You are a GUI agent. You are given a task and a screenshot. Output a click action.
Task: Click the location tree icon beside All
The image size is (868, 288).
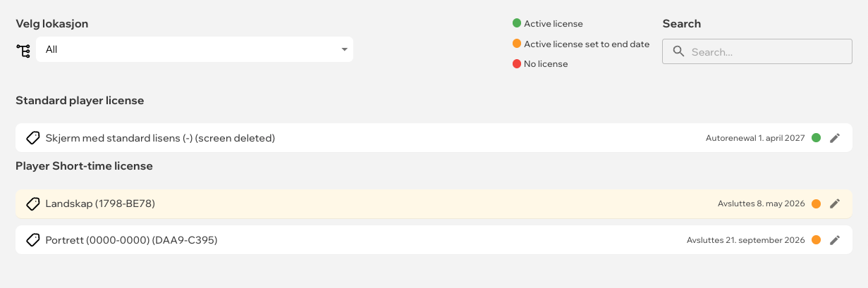point(23,50)
